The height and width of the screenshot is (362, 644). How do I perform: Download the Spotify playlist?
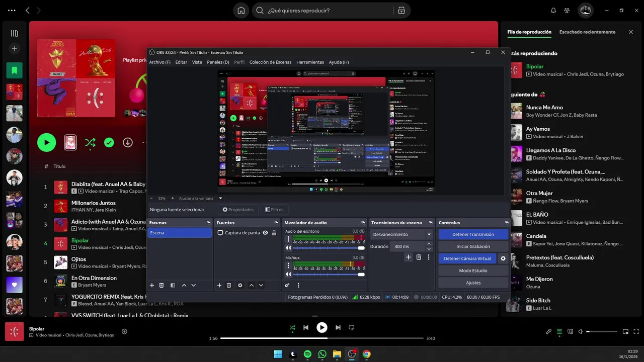[x=128, y=143]
